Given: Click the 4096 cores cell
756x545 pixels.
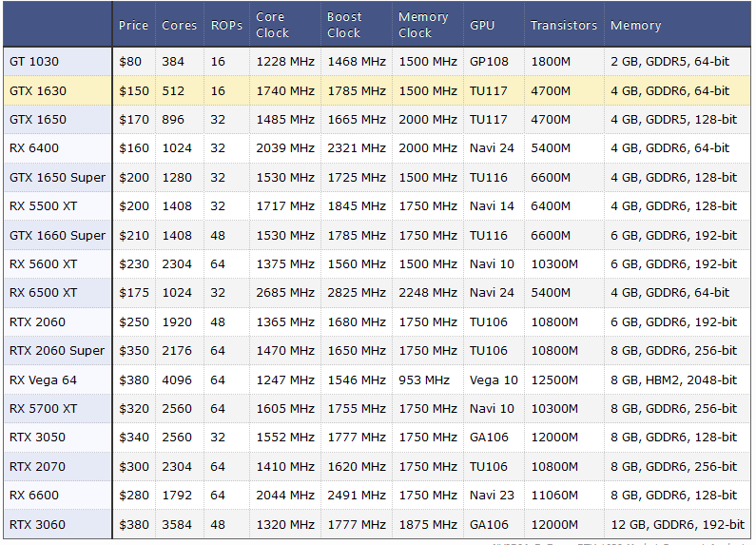Looking at the screenshot, I should [177, 380].
